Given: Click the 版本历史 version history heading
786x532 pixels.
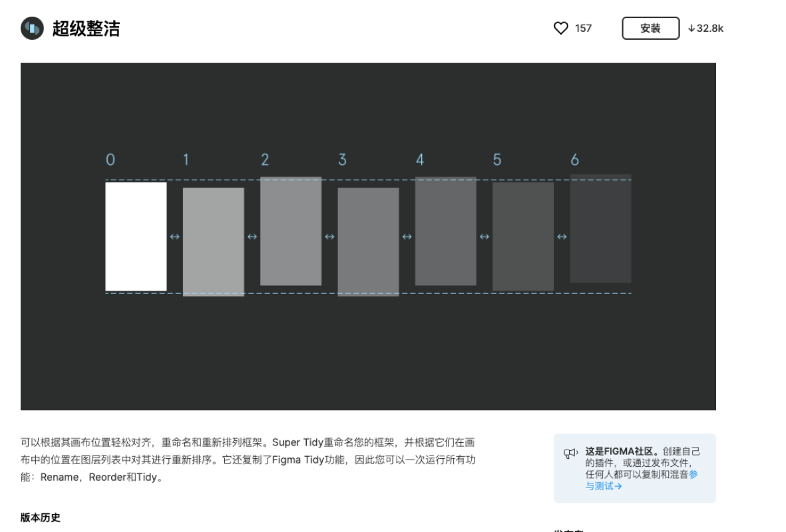Looking at the screenshot, I should [x=41, y=517].
